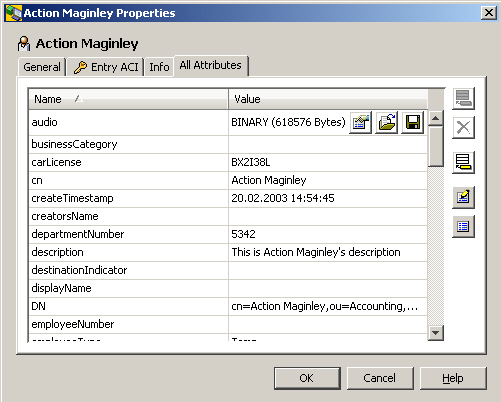Switch to the General tab
This screenshot has height=402, width=501.
click(42, 67)
